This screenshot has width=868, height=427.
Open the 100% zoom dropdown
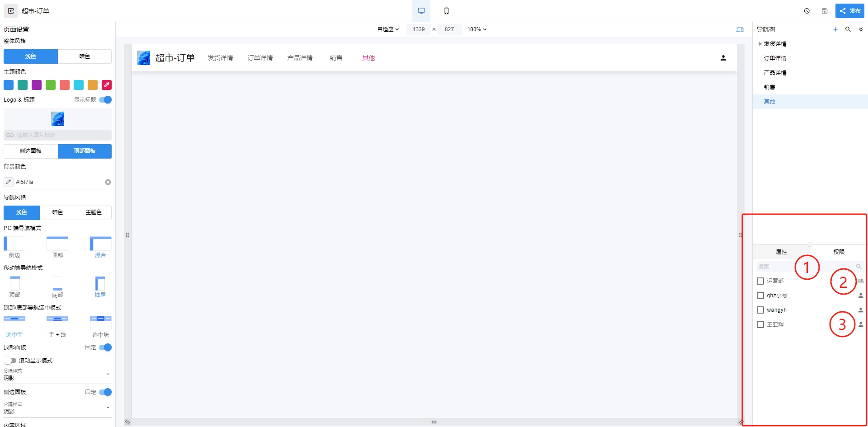point(477,29)
